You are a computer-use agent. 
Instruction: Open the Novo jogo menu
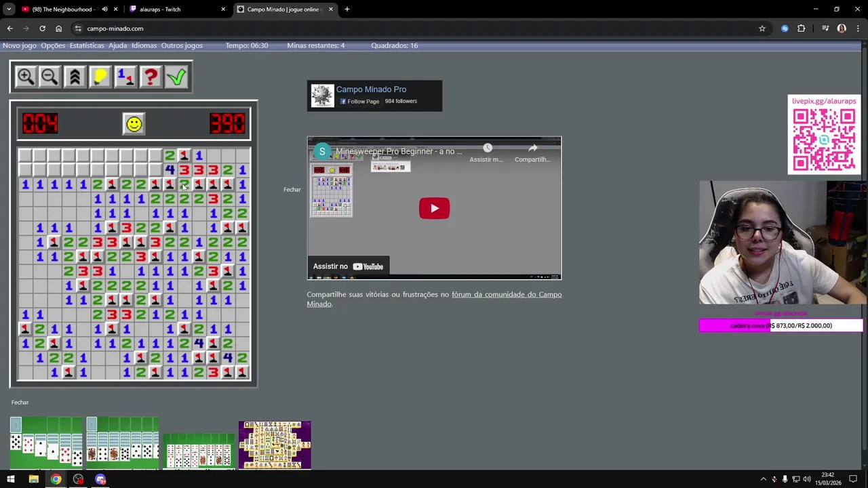(20, 45)
